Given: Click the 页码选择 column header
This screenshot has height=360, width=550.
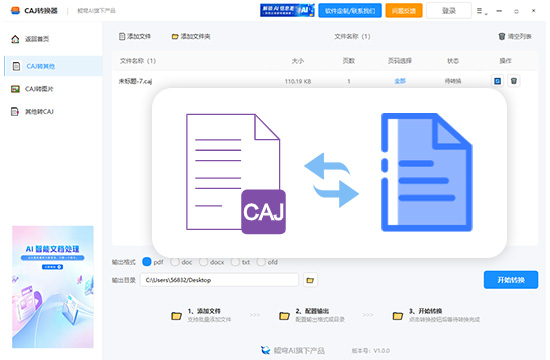Looking at the screenshot, I should tap(400, 61).
